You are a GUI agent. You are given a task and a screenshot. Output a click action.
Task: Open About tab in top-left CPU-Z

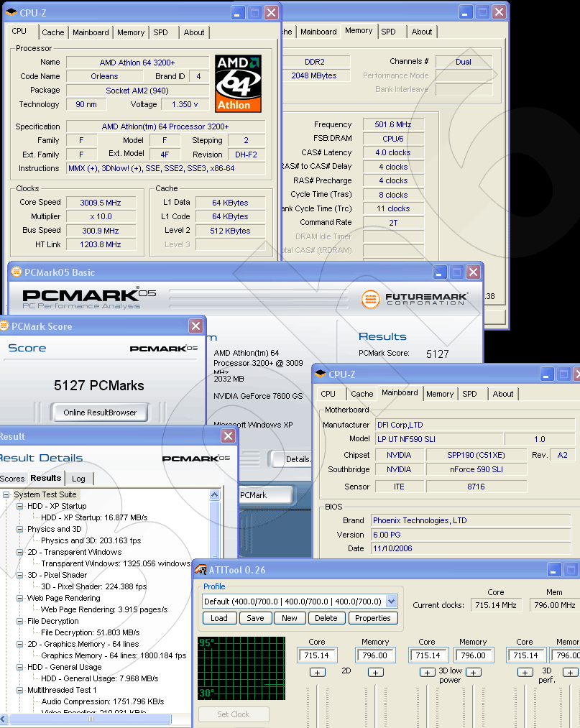(193, 32)
